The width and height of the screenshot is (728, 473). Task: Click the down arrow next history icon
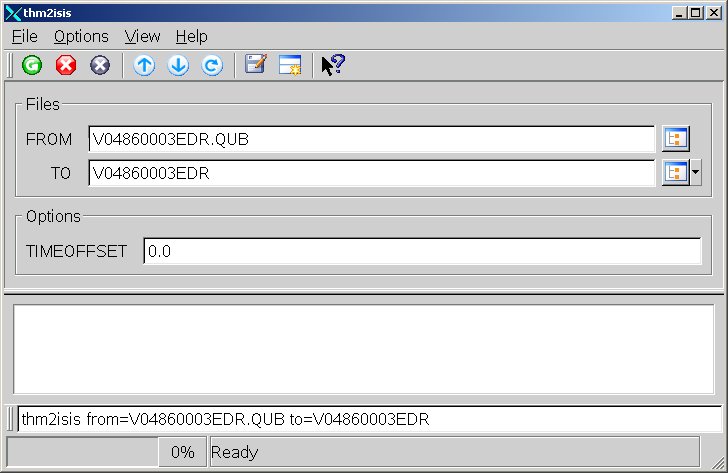(x=178, y=66)
